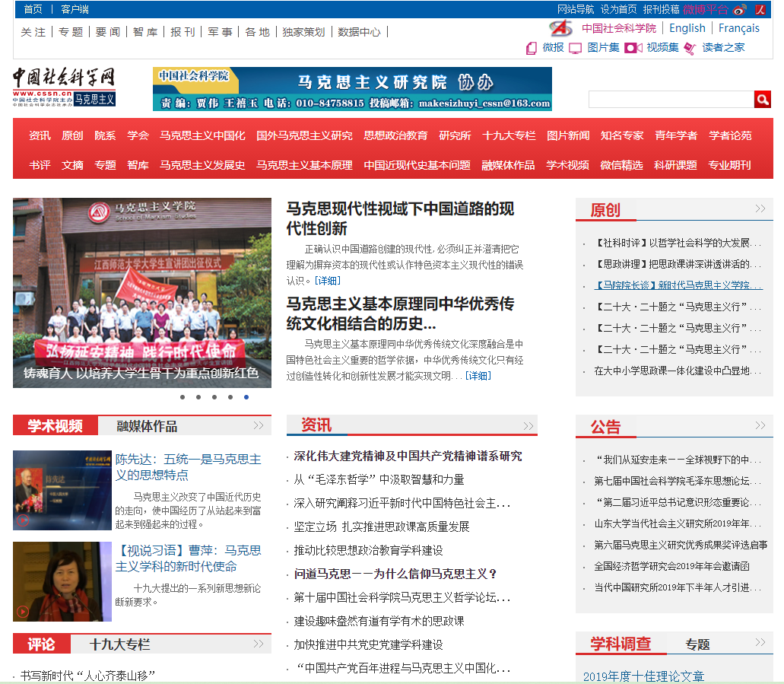Expand more 学科调查 section arrow
The width and height of the screenshot is (784, 684).
click(x=760, y=642)
